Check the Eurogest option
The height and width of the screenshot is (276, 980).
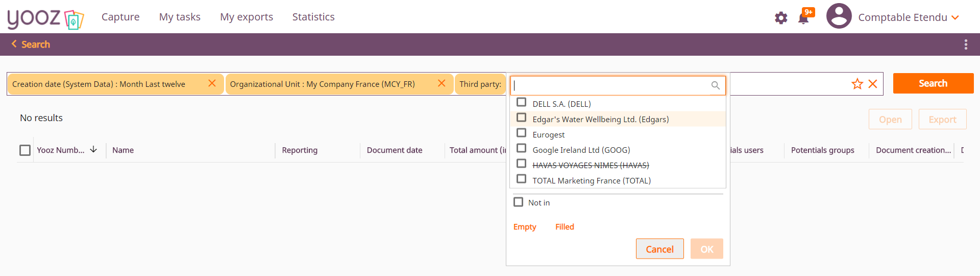(521, 133)
